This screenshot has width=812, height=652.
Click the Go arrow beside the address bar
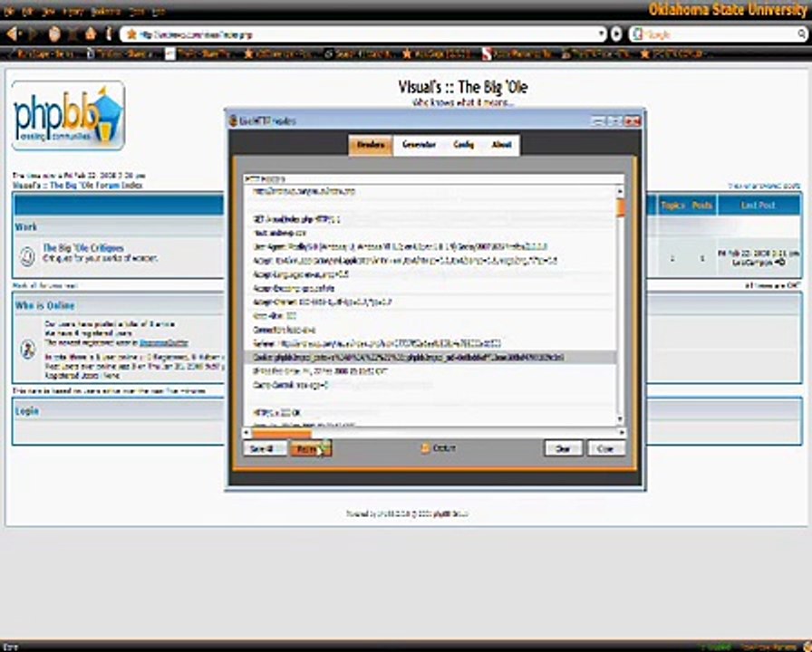point(616,34)
